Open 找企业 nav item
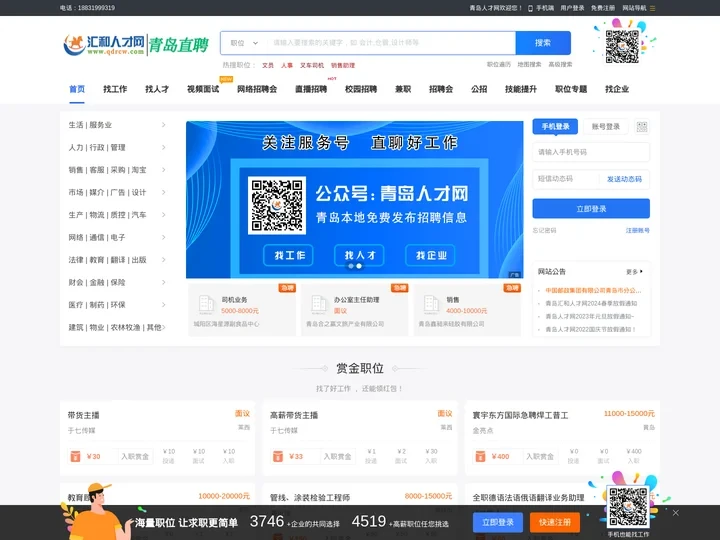The width and height of the screenshot is (720, 540). pyautogui.click(x=617, y=89)
